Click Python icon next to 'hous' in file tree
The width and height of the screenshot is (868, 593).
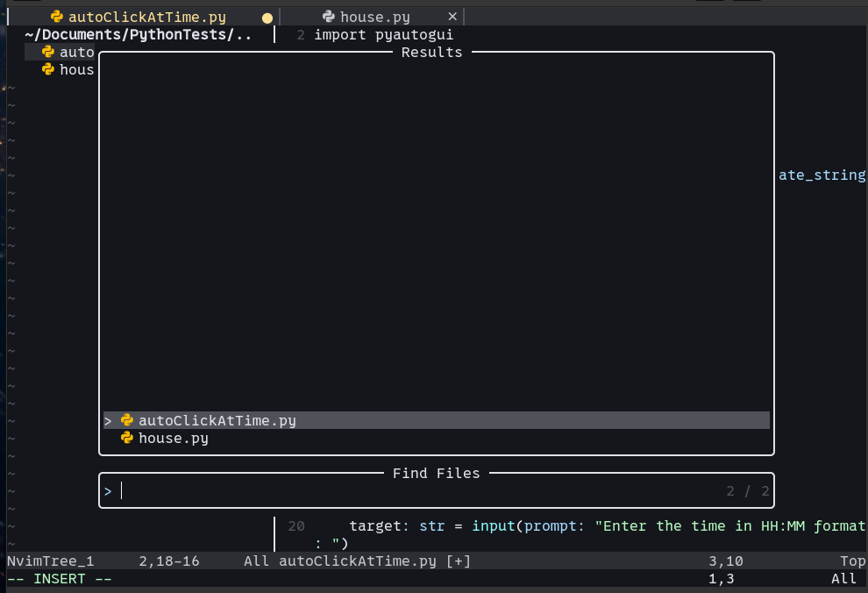coord(48,69)
